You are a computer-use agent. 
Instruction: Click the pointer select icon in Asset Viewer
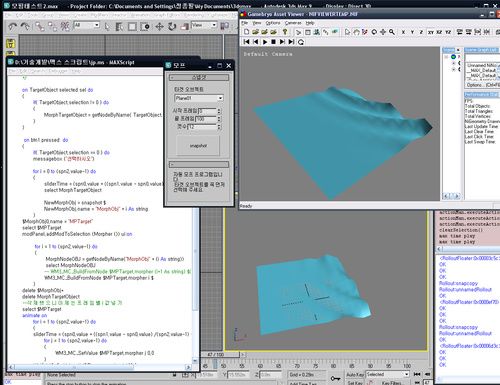point(347,32)
